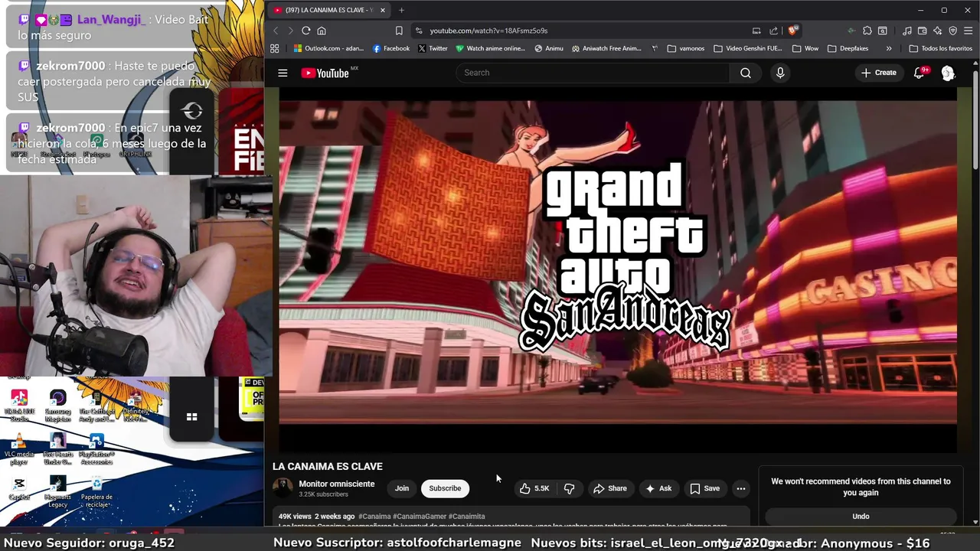Expand the Wow bookmarks folder
The width and height of the screenshot is (980, 551).
[805, 48]
